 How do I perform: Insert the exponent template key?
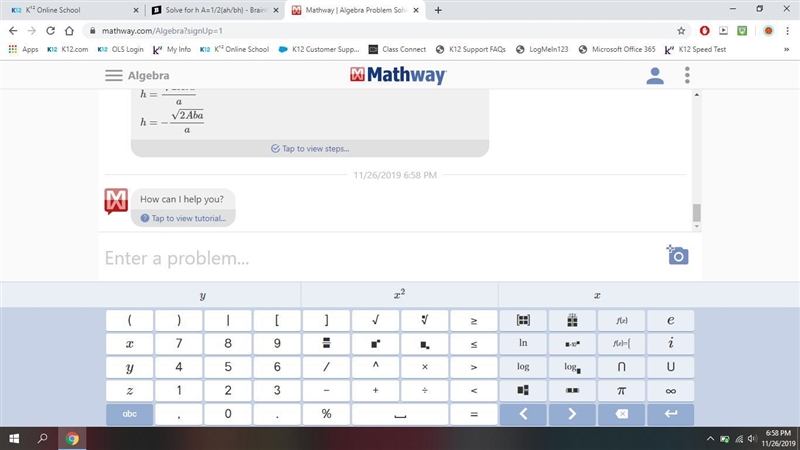376,343
